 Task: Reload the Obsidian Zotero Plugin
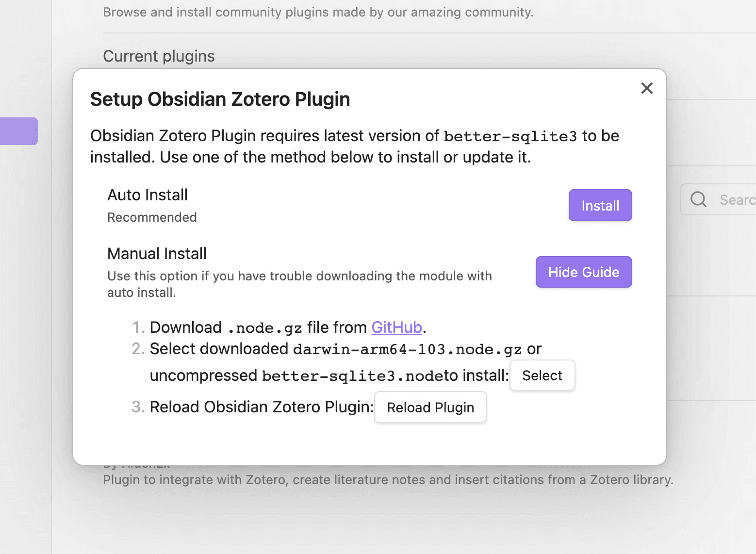[430, 407]
